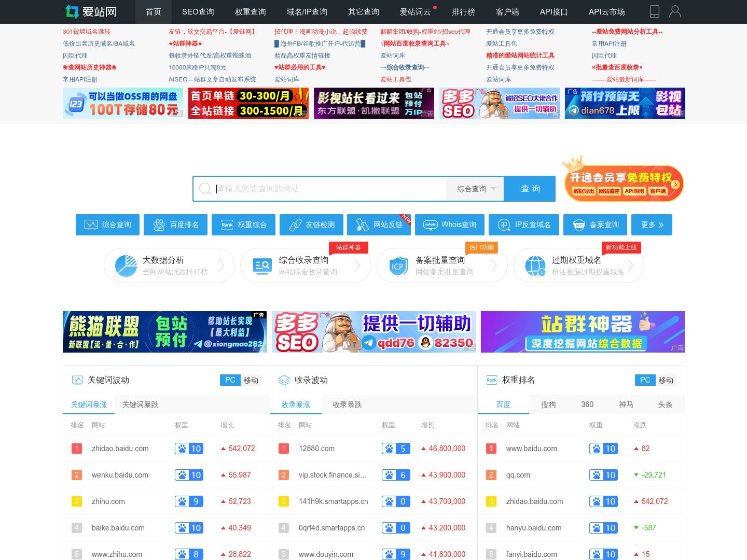The image size is (747, 560).
Task: Click the 友链检测 link icon button
Action: (x=311, y=225)
